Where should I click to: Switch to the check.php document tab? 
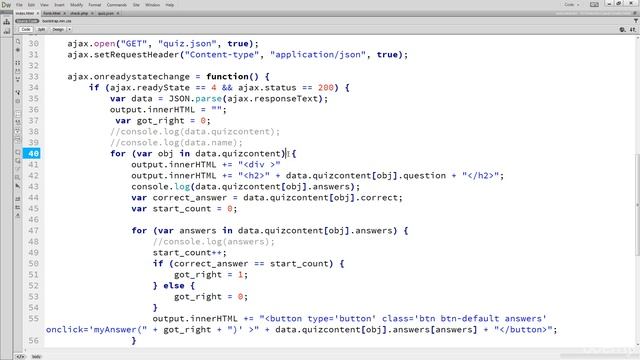pos(79,13)
